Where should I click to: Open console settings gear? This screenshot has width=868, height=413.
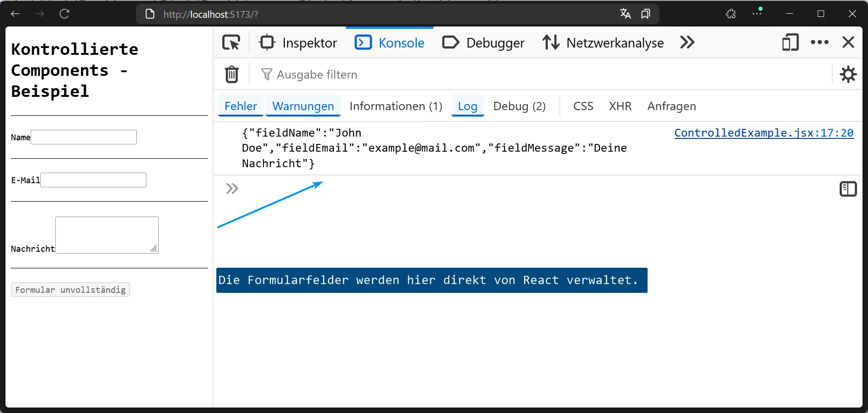848,74
